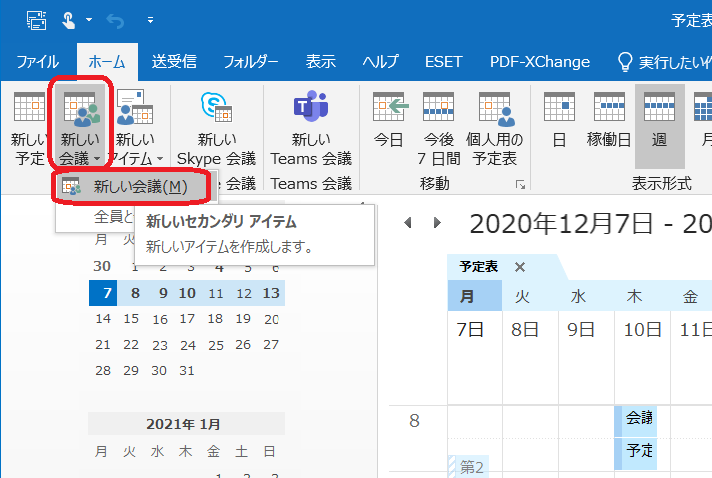712x478 pixels.
Task: Select date 16 in mini calendar
Action: pos(159,319)
